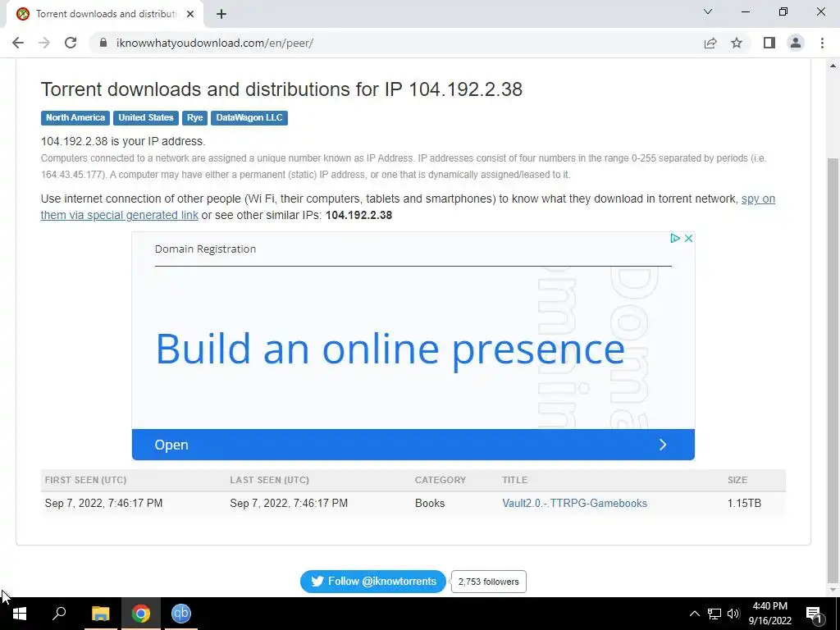The width and height of the screenshot is (840, 630).
Task: Click the United States tag
Action: [146, 118]
